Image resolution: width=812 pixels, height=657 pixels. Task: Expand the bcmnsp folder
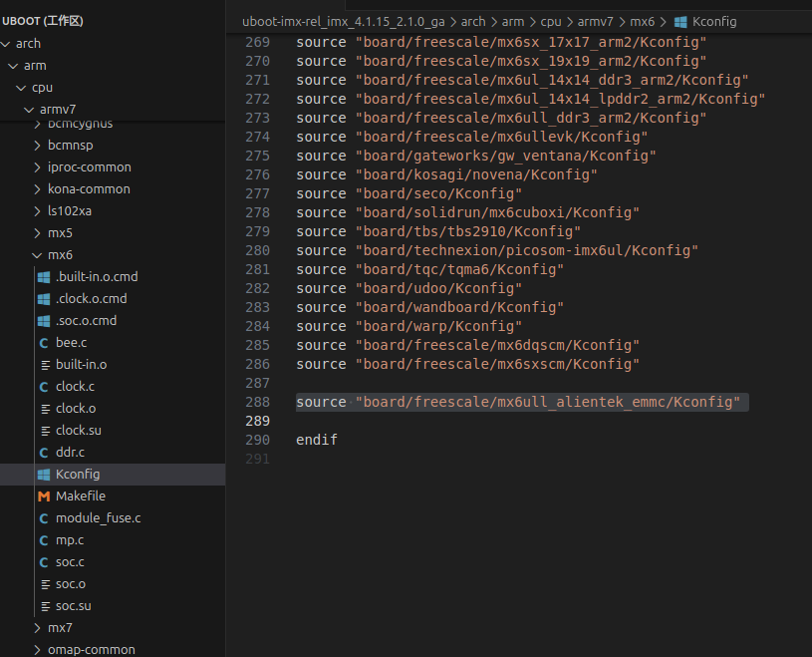click(37, 146)
